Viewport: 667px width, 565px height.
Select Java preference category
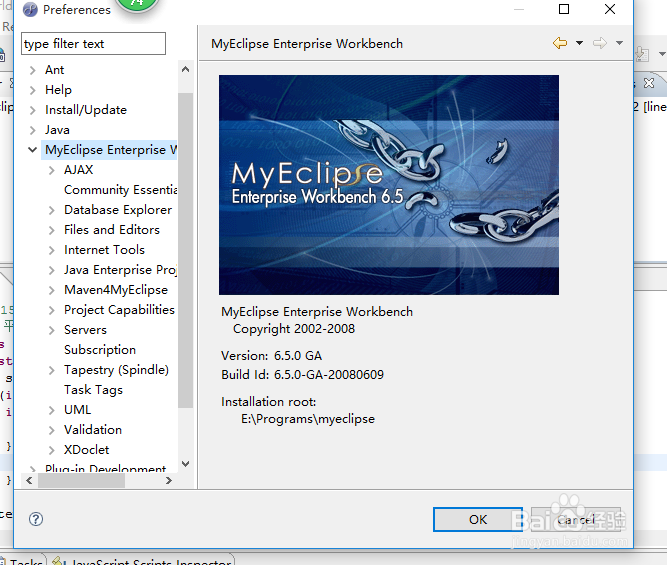(57, 130)
